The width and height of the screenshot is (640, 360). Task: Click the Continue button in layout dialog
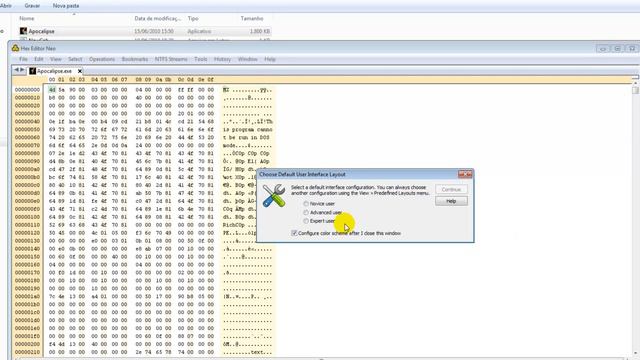pos(451,189)
